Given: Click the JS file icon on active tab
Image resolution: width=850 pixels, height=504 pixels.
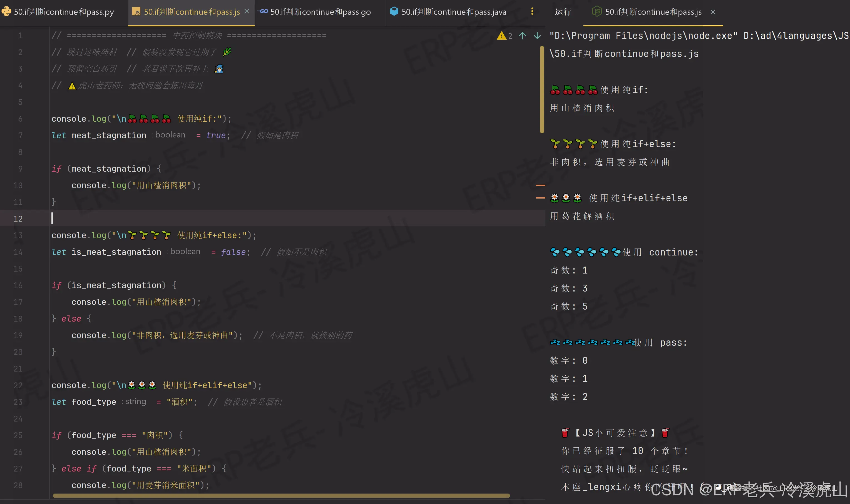Looking at the screenshot, I should (136, 12).
